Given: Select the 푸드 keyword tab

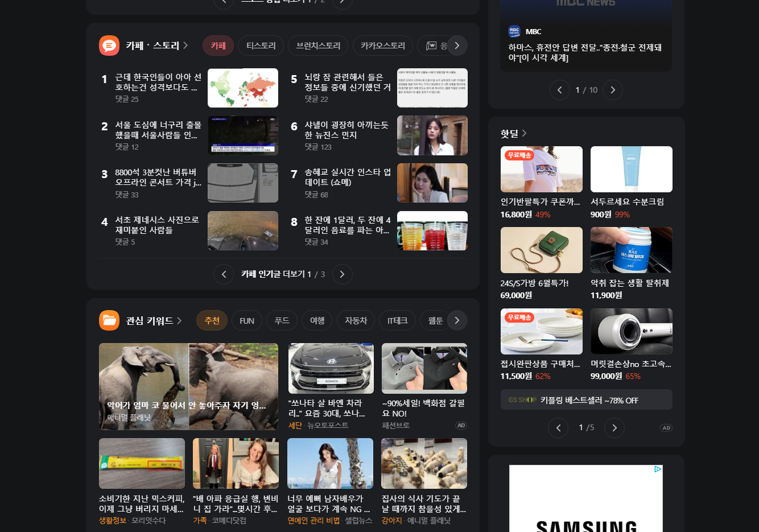Looking at the screenshot, I should point(282,320).
